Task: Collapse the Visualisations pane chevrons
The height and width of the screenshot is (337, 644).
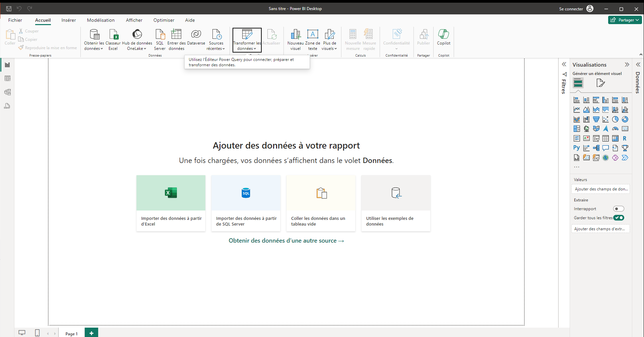Action: tap(627, 65)
